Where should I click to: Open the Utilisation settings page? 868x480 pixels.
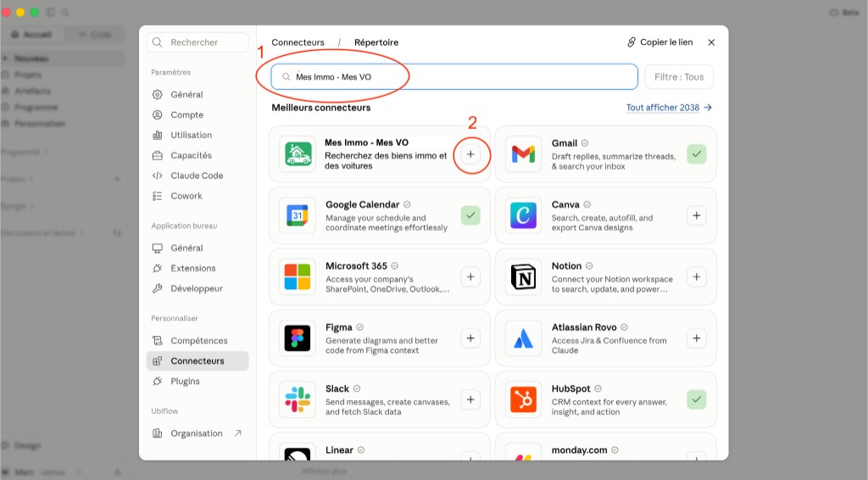[198, 135]
